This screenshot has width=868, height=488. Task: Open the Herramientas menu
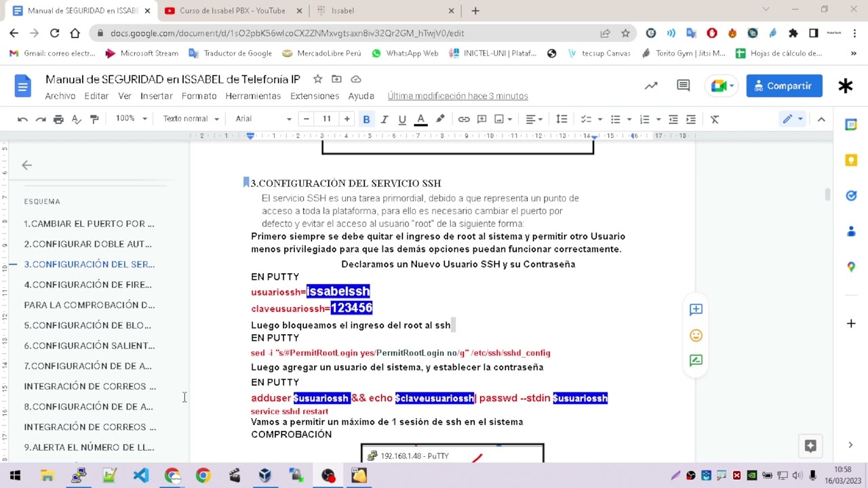click(x=253, y=96)
